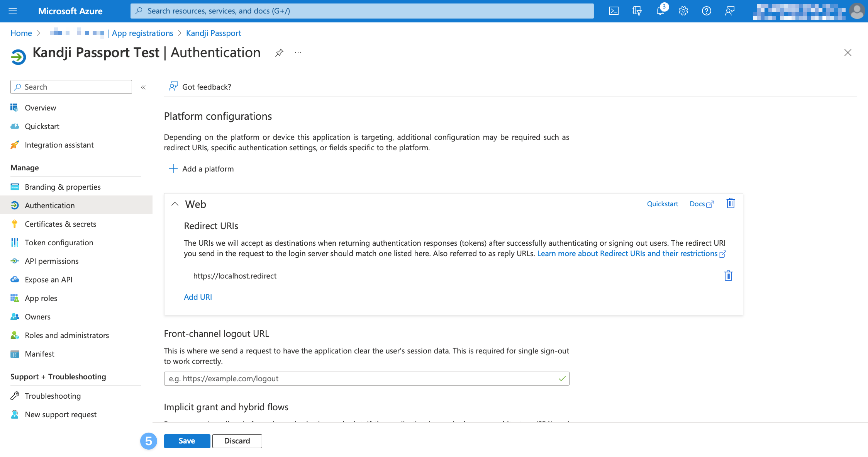Screen dimensions: 868x457
Task: Launch Cloud Shell from the top bar
Action: [x=614, y=11]
